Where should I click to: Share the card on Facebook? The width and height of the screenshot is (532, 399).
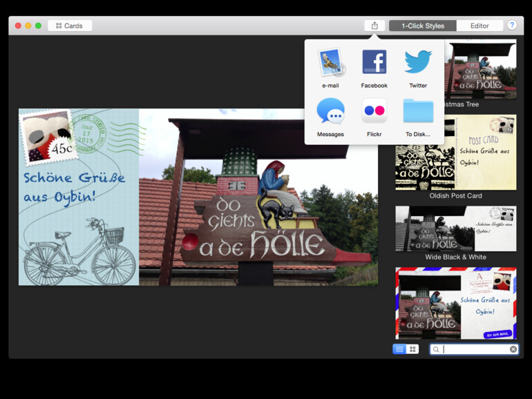coord(374,63)
